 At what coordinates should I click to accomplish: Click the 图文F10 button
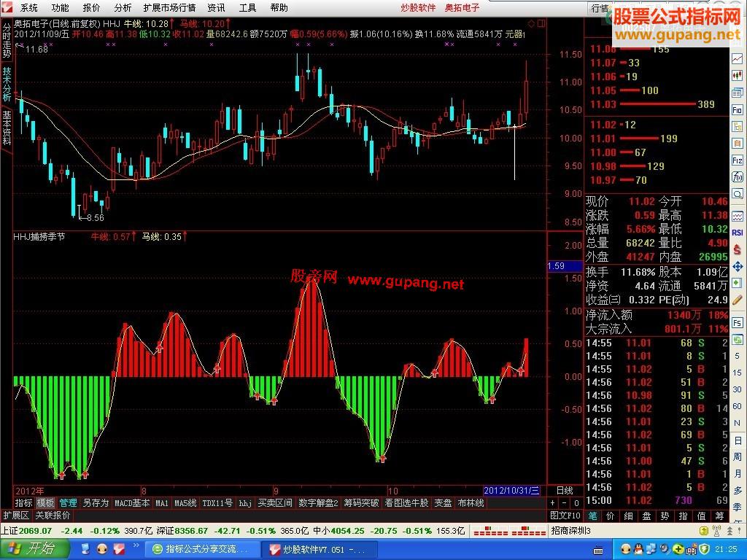coord(565,516)
